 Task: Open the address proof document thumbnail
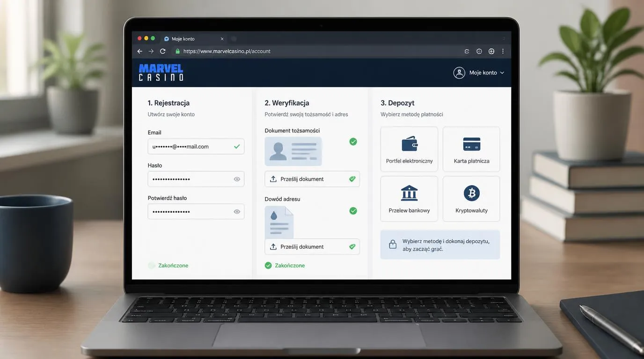pos(279,222)
